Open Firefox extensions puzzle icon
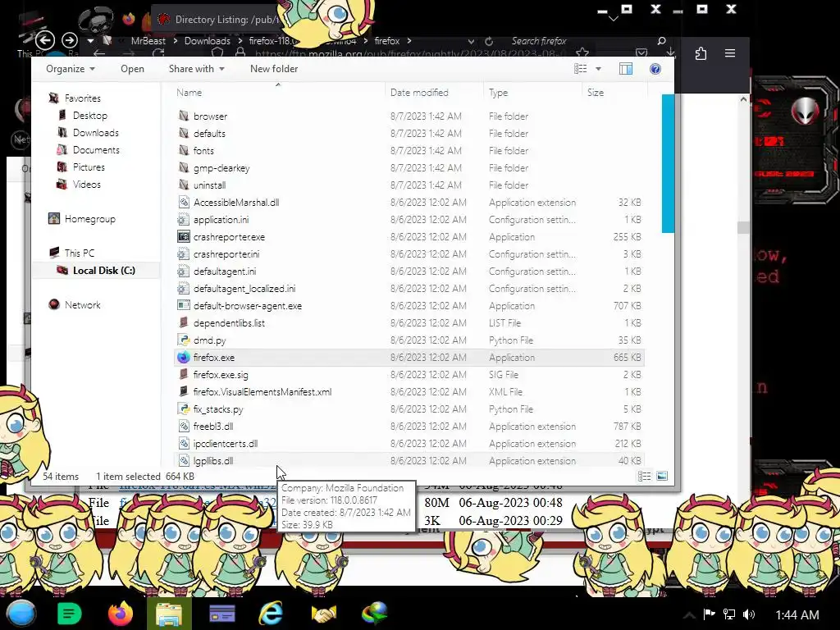 pos(701,53)
